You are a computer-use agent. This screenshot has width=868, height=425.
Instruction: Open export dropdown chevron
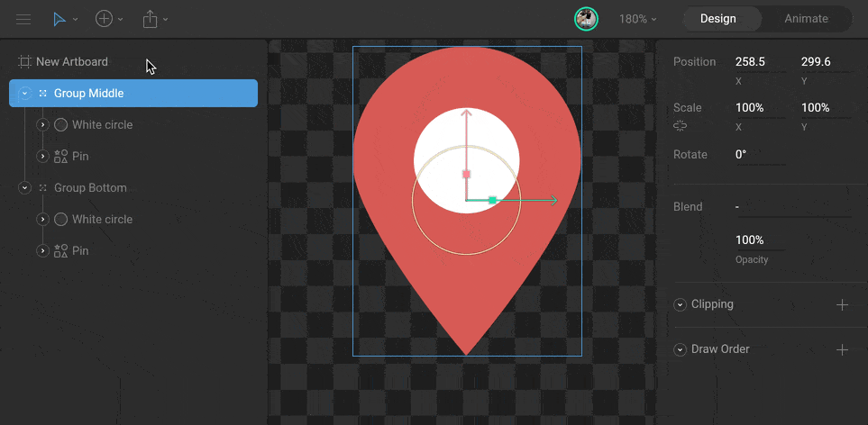[x=165, y=19]
